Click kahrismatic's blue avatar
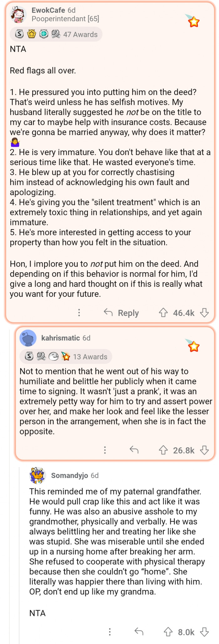The image size is (219, 644). coord(28,338)
